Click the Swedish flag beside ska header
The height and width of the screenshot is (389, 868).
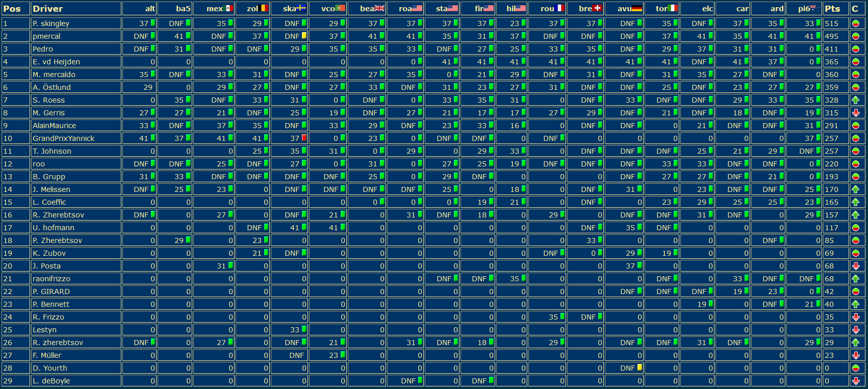coord(301,8)
